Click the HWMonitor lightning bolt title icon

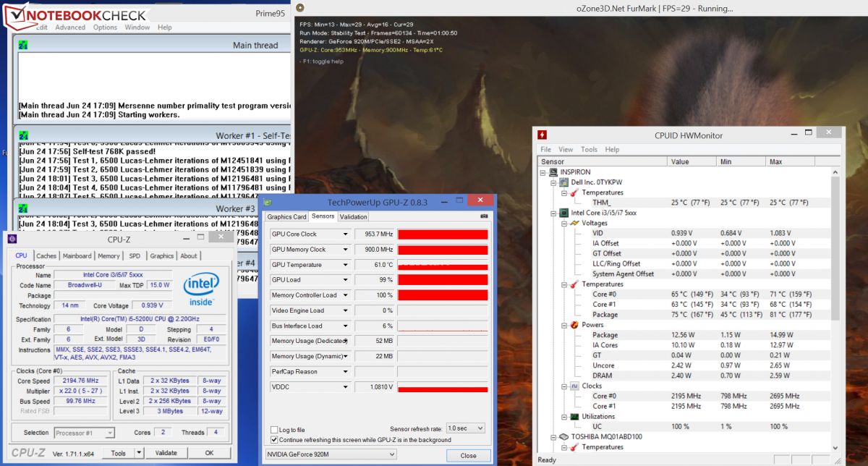pyautogui.click(x=542, y=135)
